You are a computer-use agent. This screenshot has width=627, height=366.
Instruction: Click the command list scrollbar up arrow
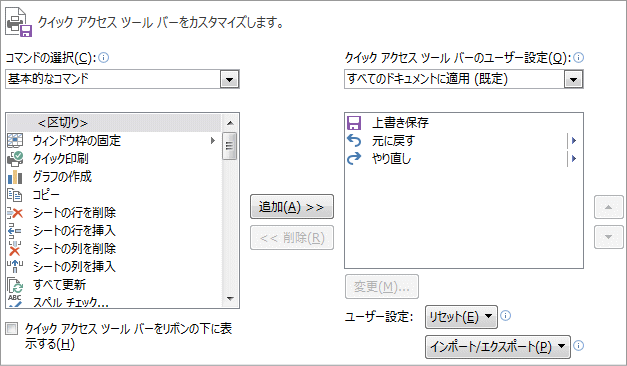click(230, 123)
